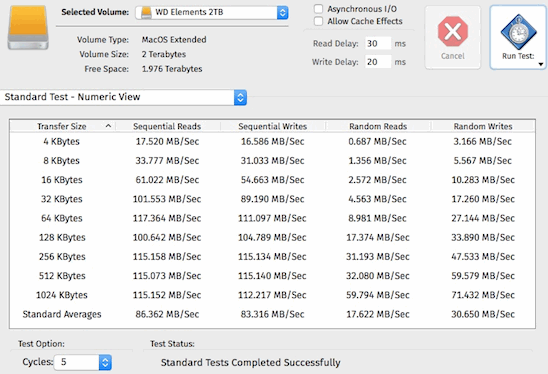Click the Write Delay input field
Screen dimensions: 548x374
coord(378,62)
